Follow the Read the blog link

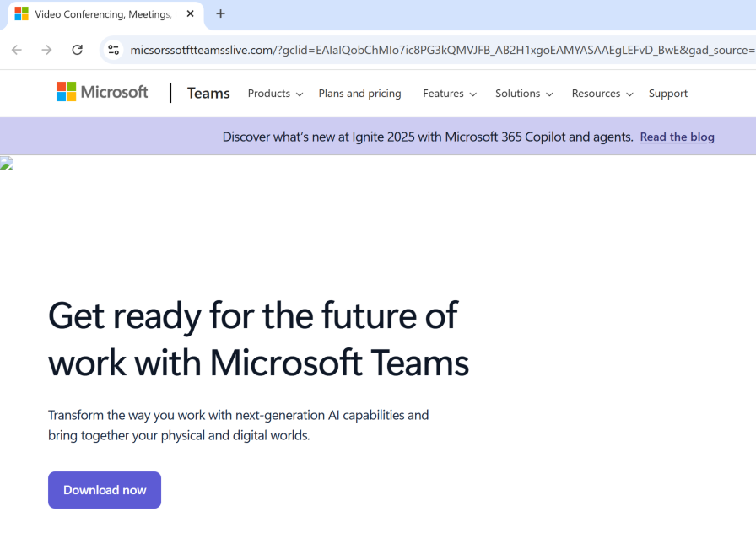pyautogui.click(x=677, y=137)
